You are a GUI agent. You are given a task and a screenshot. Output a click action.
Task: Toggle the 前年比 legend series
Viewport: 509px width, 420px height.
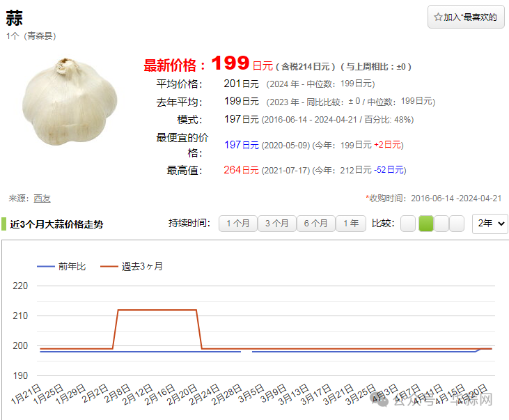pyautogui.click(x=61, y=266)
